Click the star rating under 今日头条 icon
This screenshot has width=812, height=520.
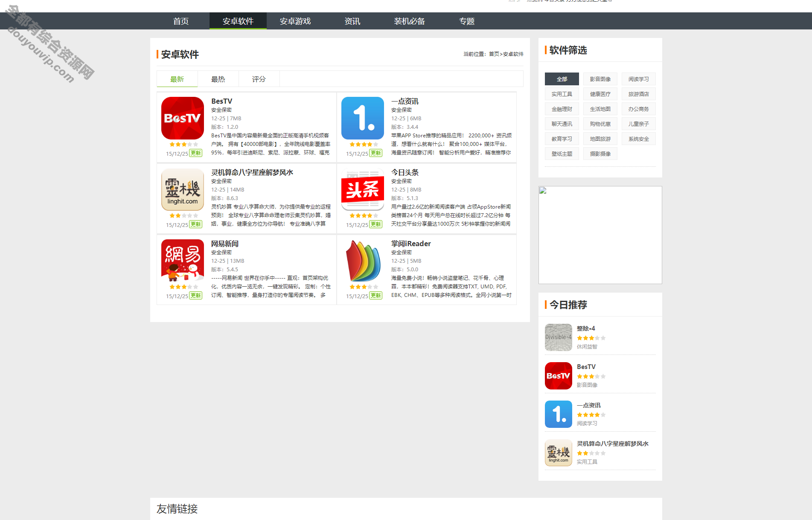(x=364, y=216)
